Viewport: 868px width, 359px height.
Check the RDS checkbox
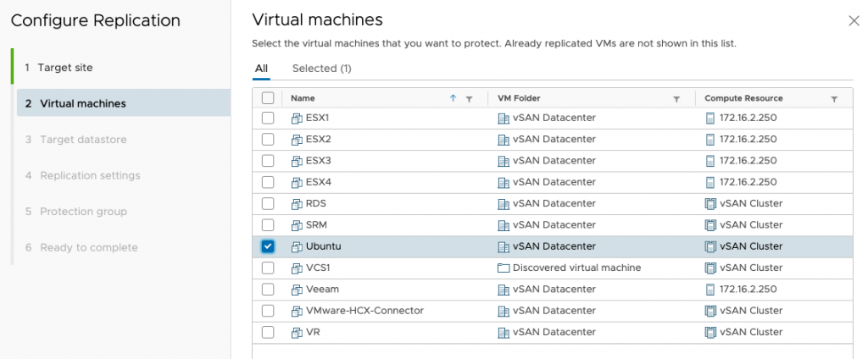[268, 203]
